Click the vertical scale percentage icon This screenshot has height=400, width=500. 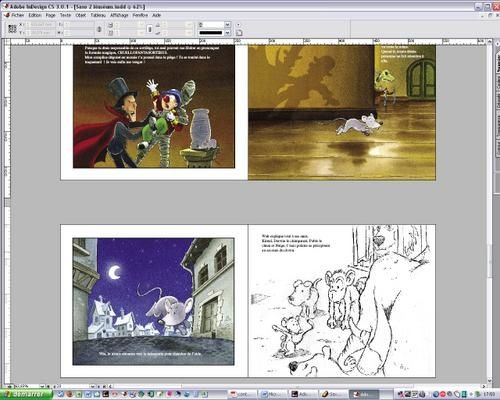coord(110,33)
